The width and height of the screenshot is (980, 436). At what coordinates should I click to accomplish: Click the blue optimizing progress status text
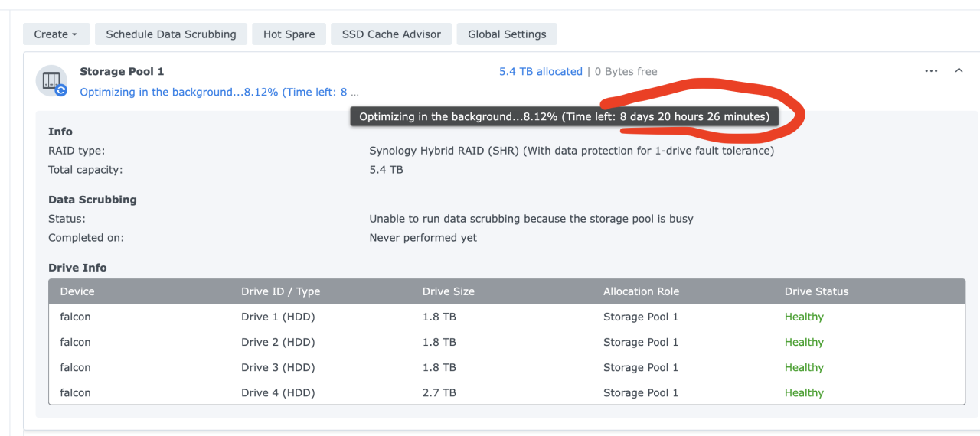pos(218,92)
